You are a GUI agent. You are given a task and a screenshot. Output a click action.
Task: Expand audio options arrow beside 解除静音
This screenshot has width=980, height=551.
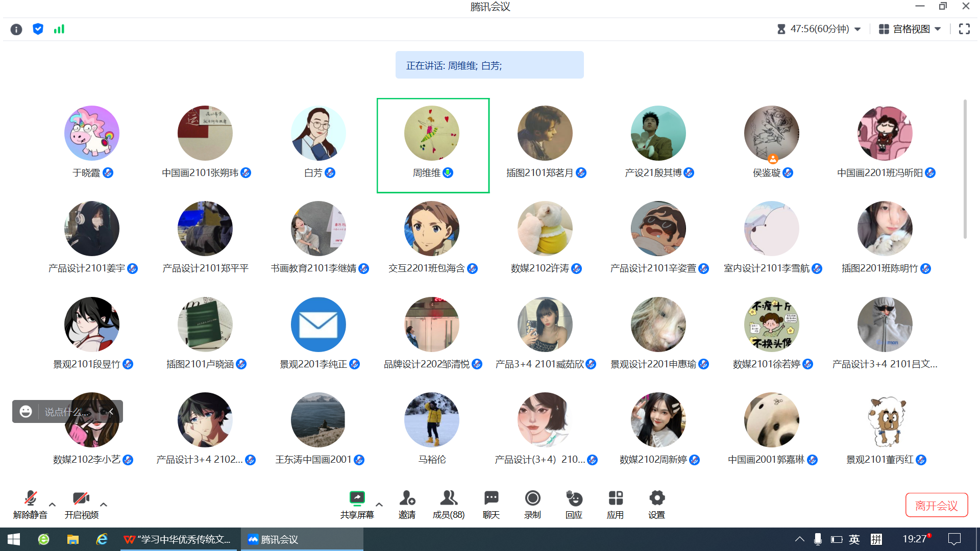(x=52, y=505)
